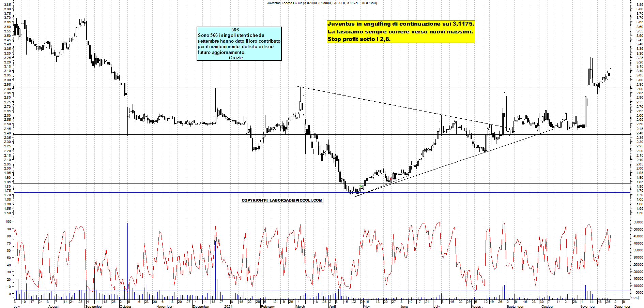Screen dimensions: 644x308
Task: Click the first 'July' label at the axis start
Action: [17, 306]
